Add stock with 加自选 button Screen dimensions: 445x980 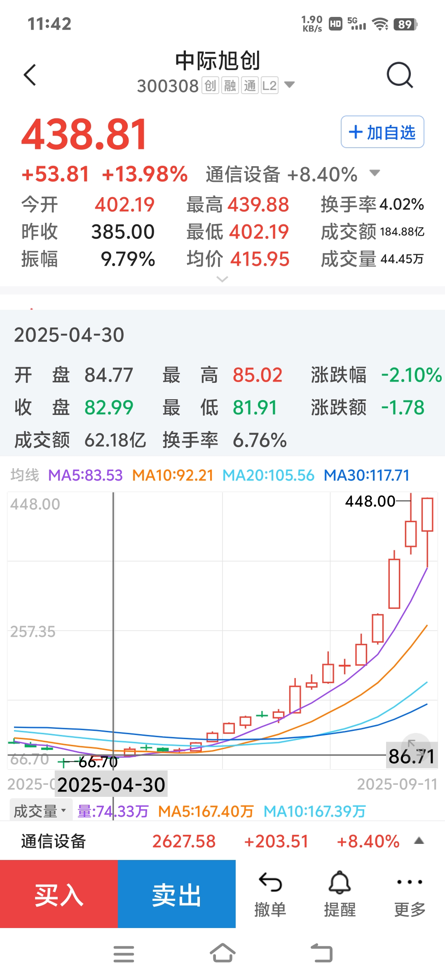click(382, 132)
